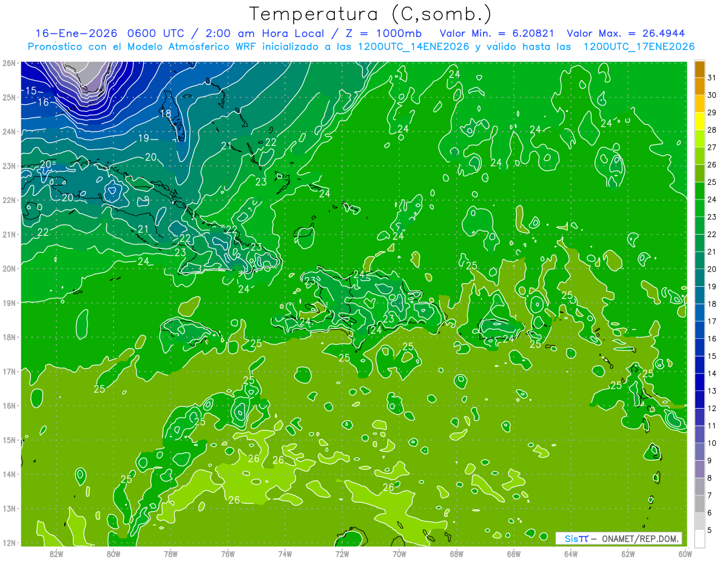Pick the gray swatch between 6 and 7
This screenshot has height=562, width=728.
(x=699, y=504)
